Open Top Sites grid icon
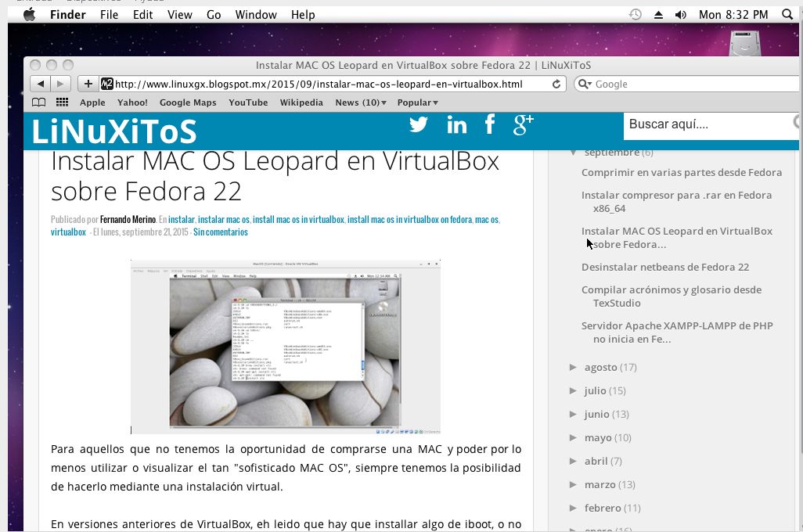This screenshot has width=803, height=532. tap(62, 102)
